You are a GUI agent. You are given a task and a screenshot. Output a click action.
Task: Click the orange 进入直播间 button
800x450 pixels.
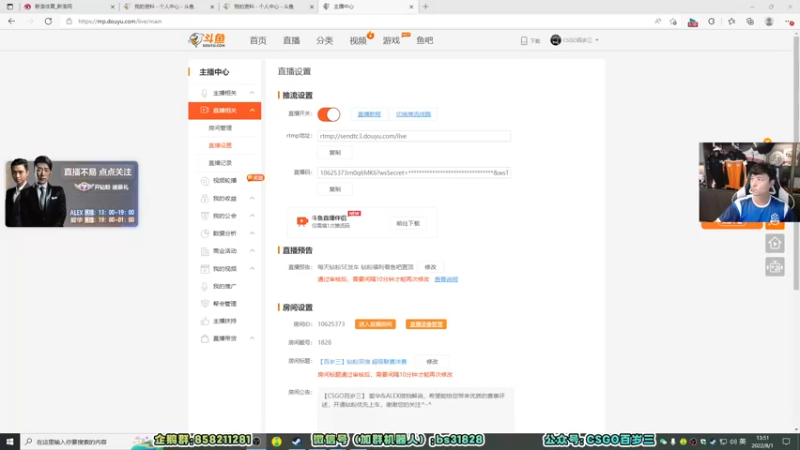coord(375,324)
